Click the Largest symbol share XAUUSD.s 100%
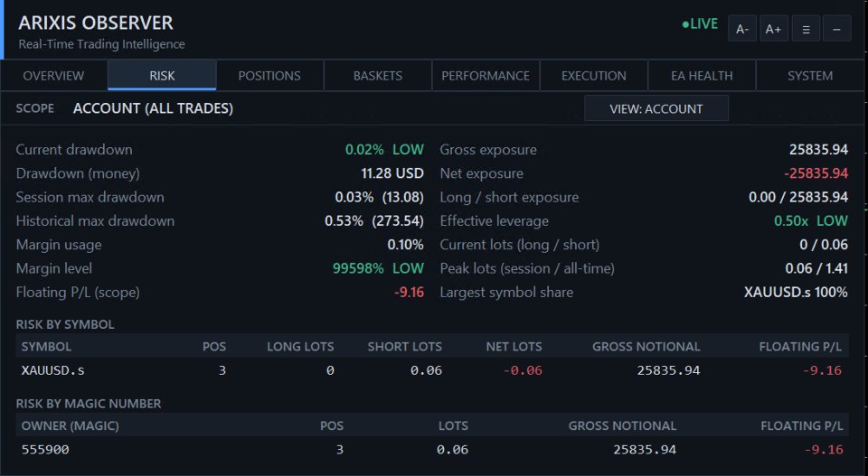 coord(796,293)
